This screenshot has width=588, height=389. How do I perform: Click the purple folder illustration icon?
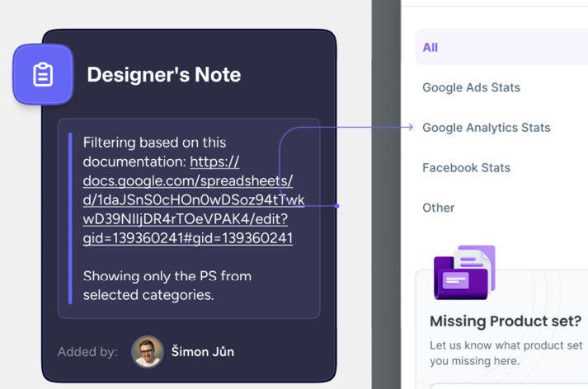[464, 273]
